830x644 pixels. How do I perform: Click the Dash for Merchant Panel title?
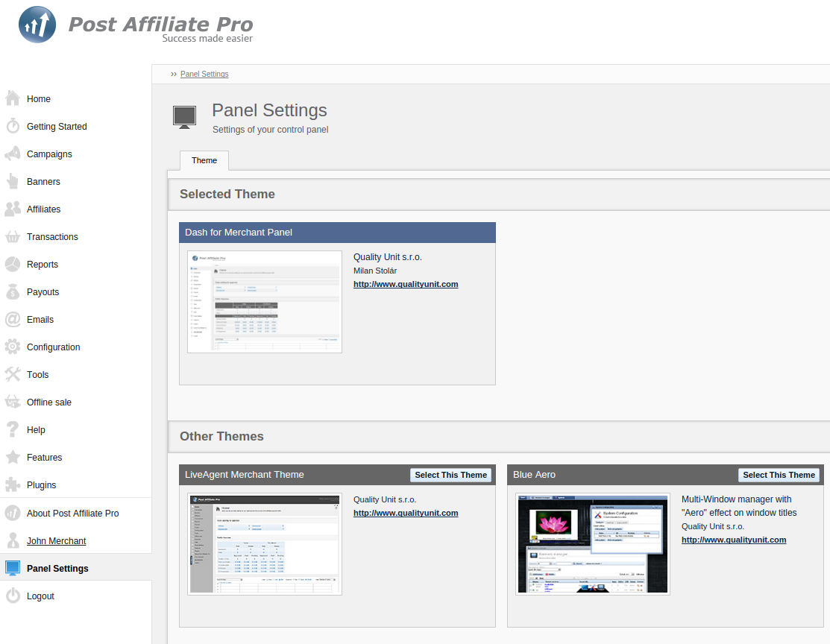(238, 233)
